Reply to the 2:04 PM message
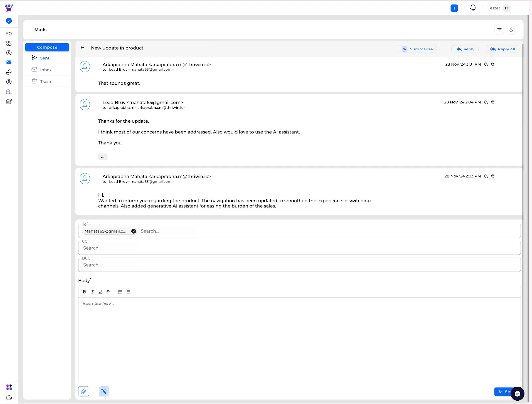Image resolution: width=532 pixels, height=404 pixels. point(486,102)
